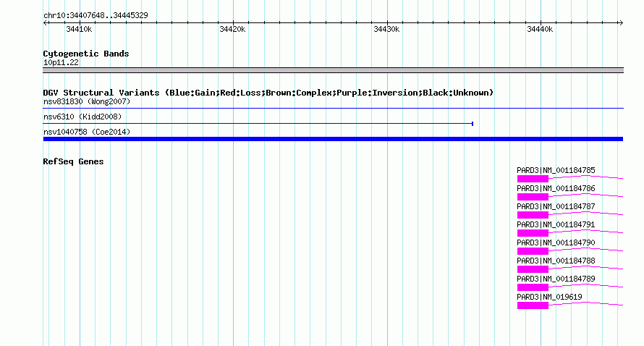Open variant nsv831830 (Wong2007) label
This screenshot has height=346, width=644.
tap(87, 101)
